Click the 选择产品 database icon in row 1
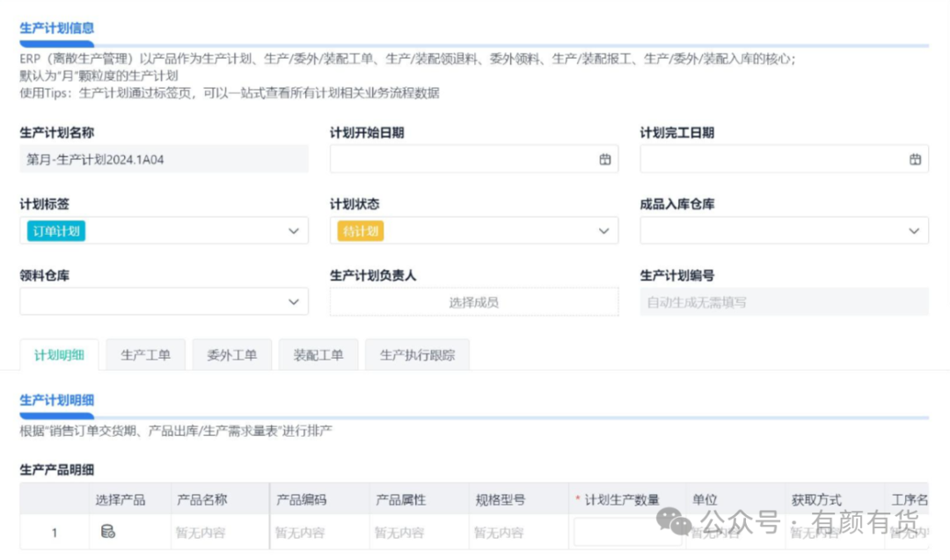 tap(108, 531)
